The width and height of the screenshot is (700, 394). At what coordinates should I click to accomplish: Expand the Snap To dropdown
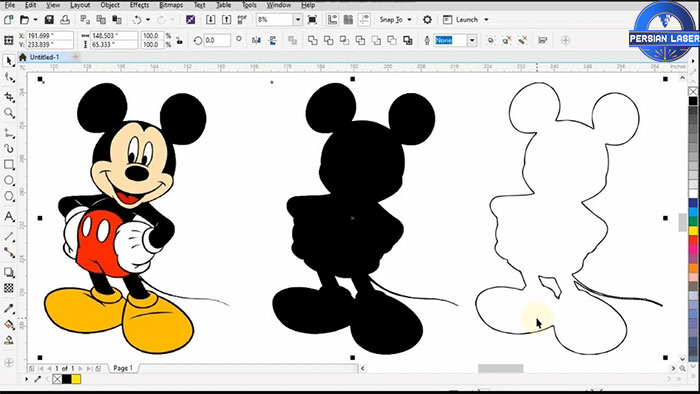click(x=409, y=20)
